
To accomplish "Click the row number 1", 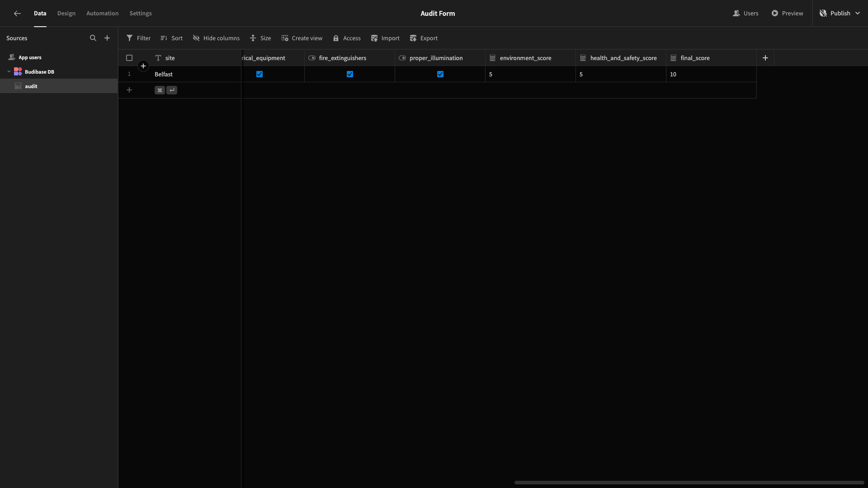I will click(129, 74).
